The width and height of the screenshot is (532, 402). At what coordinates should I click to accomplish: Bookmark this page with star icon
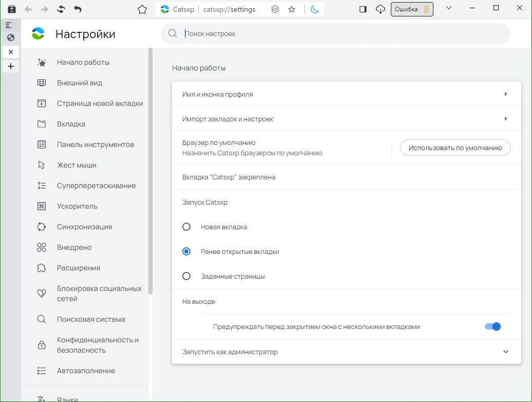tap(292, 9)
